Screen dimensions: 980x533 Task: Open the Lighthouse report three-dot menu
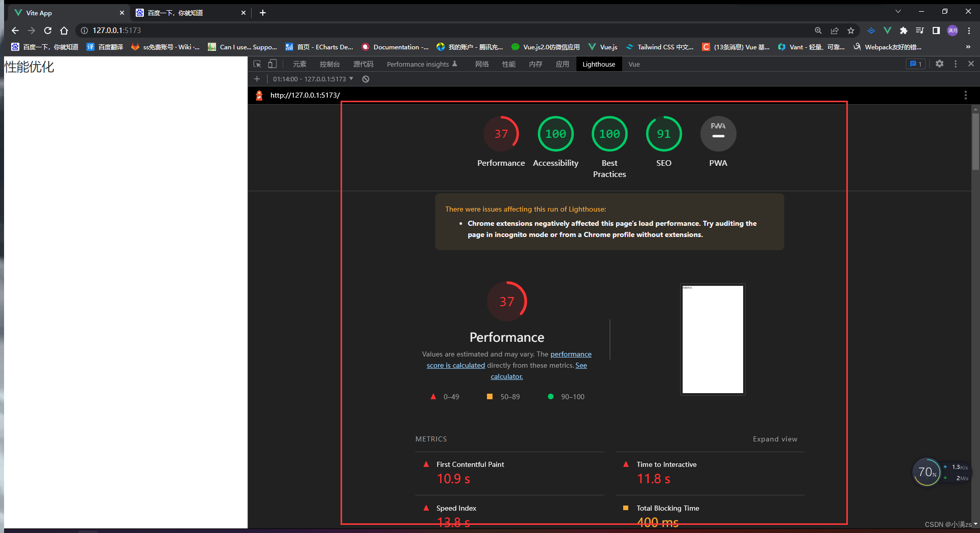click(965, 95)
